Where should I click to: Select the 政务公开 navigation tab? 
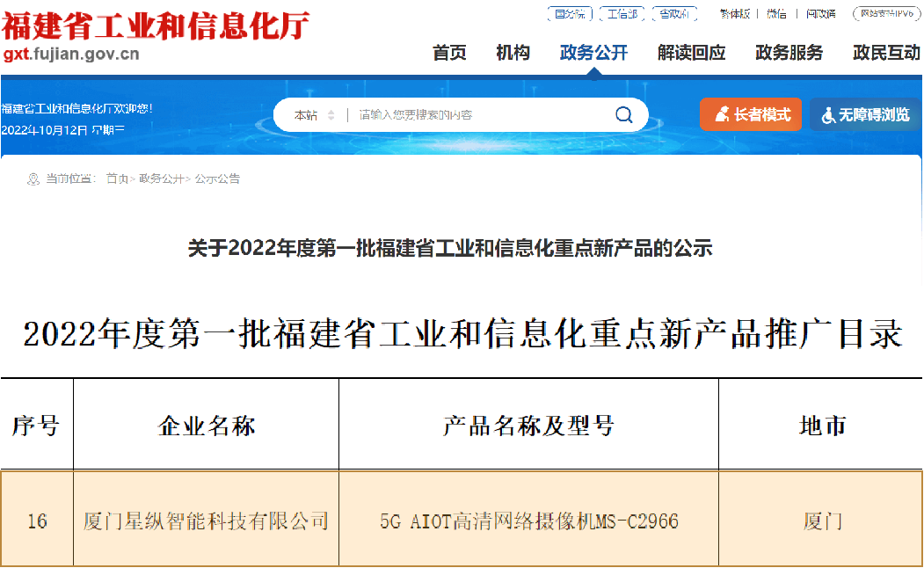click(x=593, y=53)
